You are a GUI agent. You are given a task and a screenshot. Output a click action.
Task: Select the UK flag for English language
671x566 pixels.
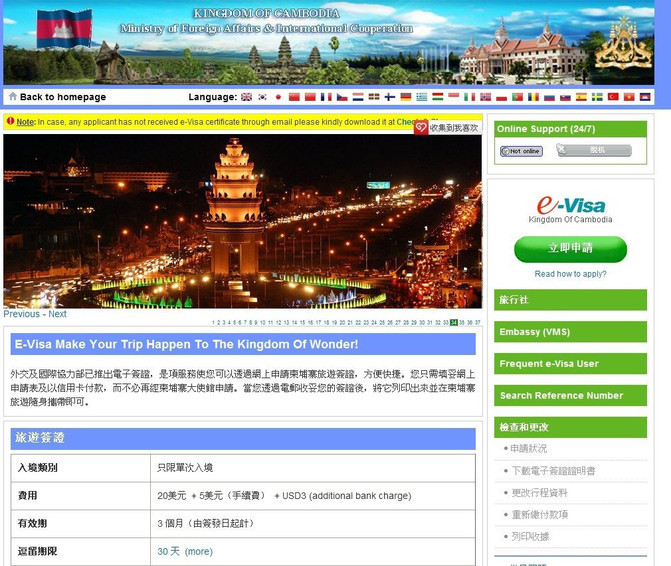pos(246,97)
